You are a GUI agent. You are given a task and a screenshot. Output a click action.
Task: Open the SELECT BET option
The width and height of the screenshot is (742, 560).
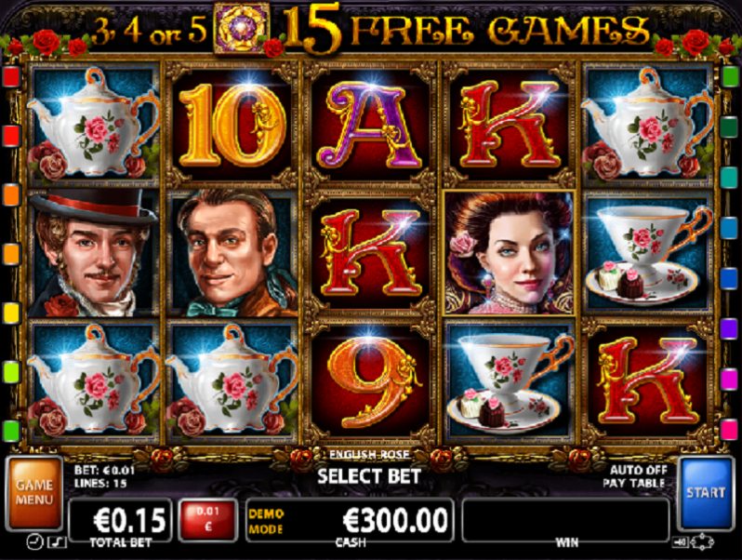point(369,476)
